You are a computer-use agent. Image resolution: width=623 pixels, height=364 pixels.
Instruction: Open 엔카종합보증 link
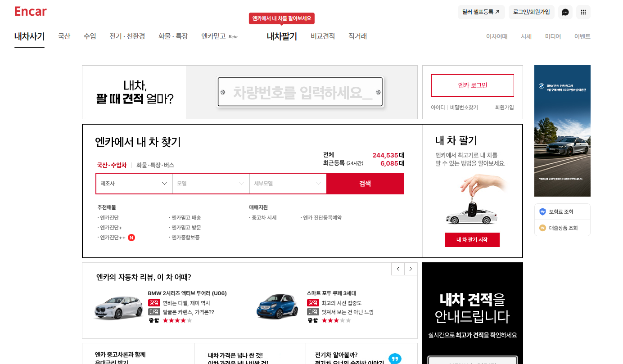click(185, 238)
